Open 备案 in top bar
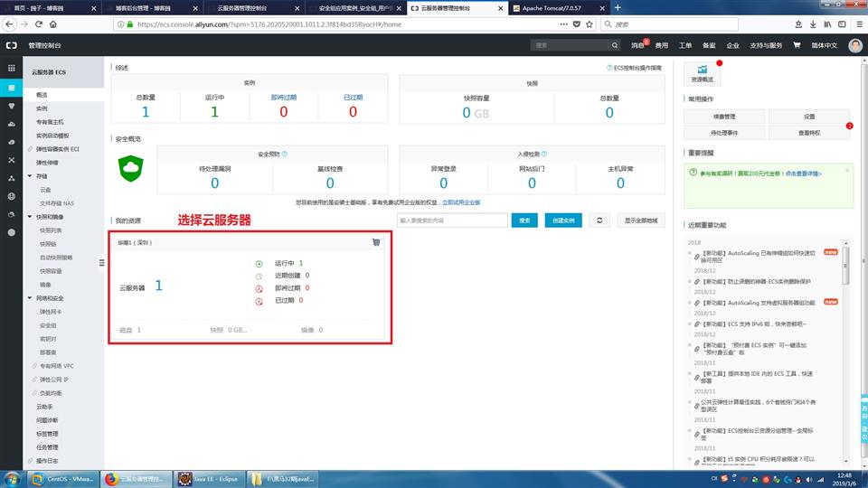 pyautogui.click(x=709, y=45)
